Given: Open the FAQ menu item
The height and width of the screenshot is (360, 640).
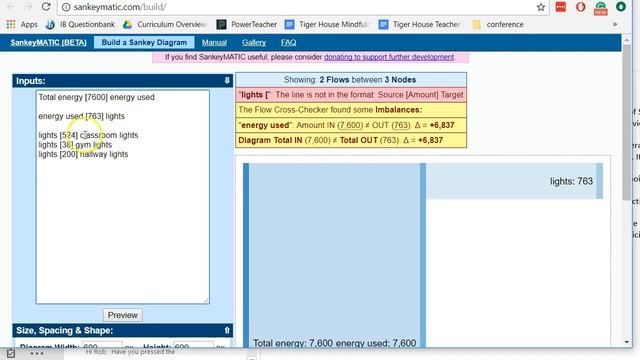Looking at the screenshot, I should tap(289, 42).
